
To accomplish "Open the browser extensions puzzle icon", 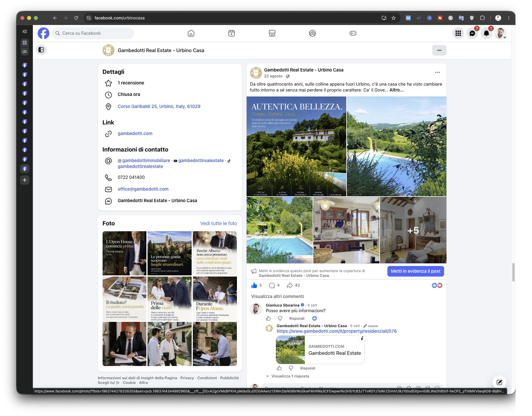I will pyautogui.click(x=482, y=18).
